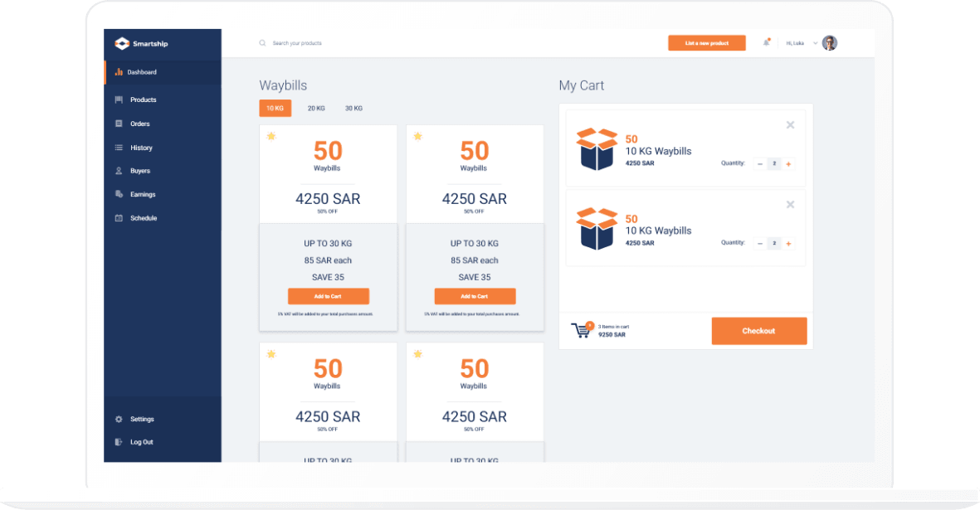Open Orders via its sidebar icon
Screen dimensions: 980x510
pos(119,124)
